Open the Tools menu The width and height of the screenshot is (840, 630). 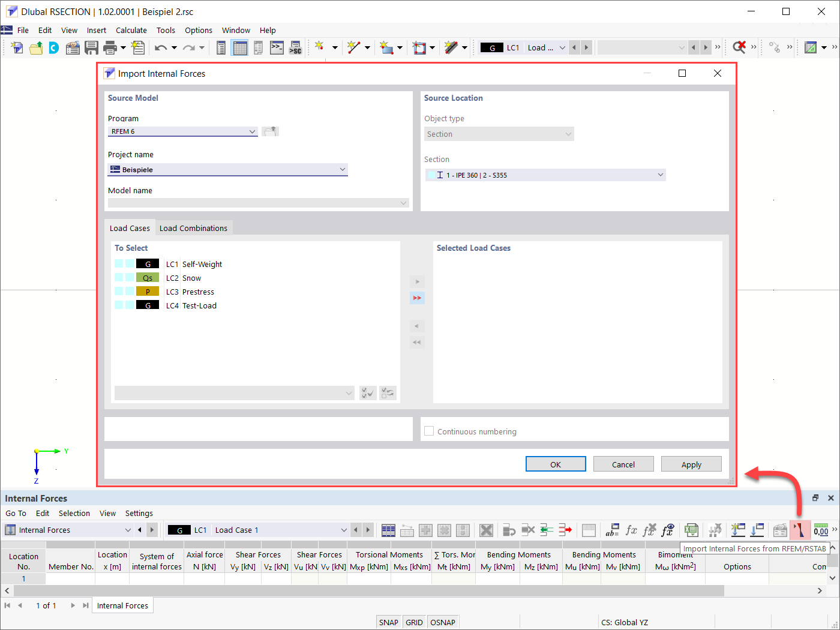tap(166, 30)
